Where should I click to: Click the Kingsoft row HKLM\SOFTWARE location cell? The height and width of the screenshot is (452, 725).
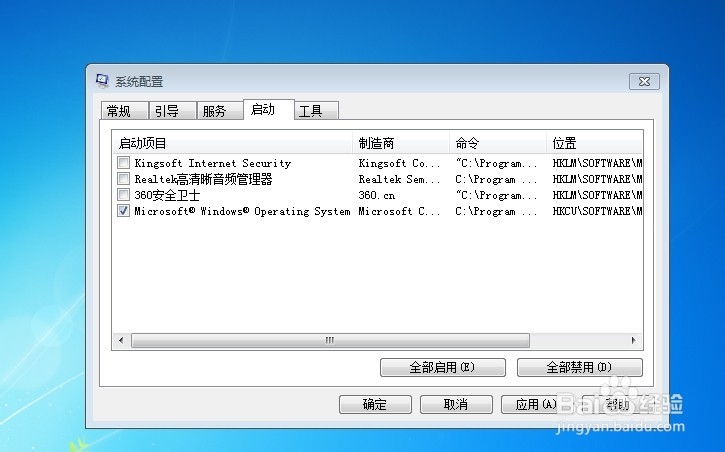pos(597,163)
